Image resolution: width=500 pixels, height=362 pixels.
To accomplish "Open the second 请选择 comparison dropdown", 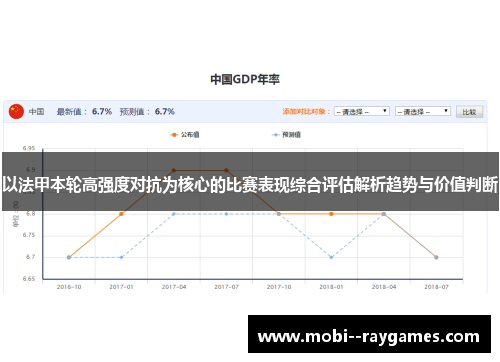I will pos(423,111).
